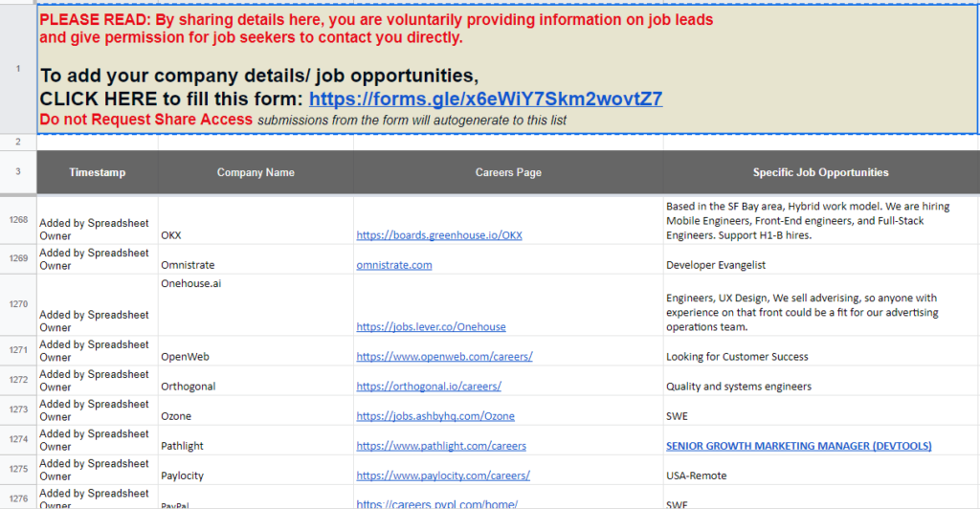Select Onehouse job description about advertising operations

[x=820, y=305]
